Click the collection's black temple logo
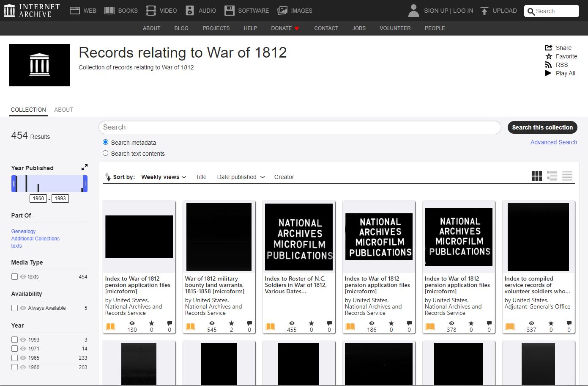Viewport: 588px width, 386px height. point(39,65)
